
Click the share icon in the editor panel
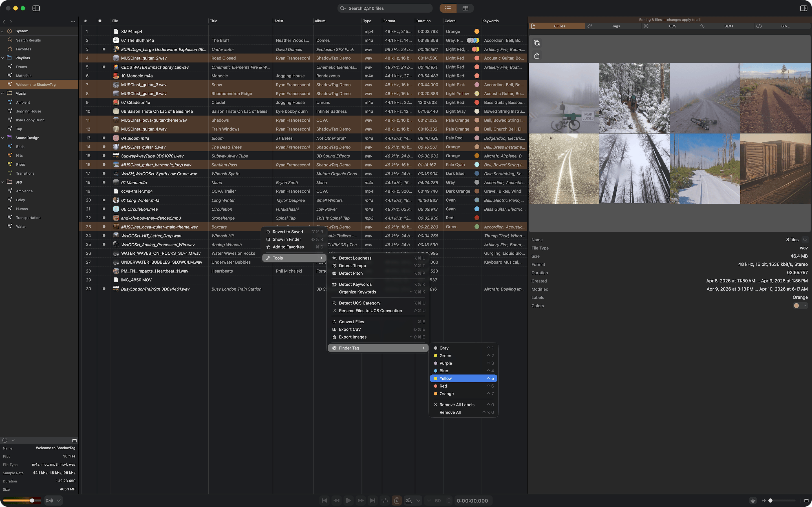[x=537, y=55]
